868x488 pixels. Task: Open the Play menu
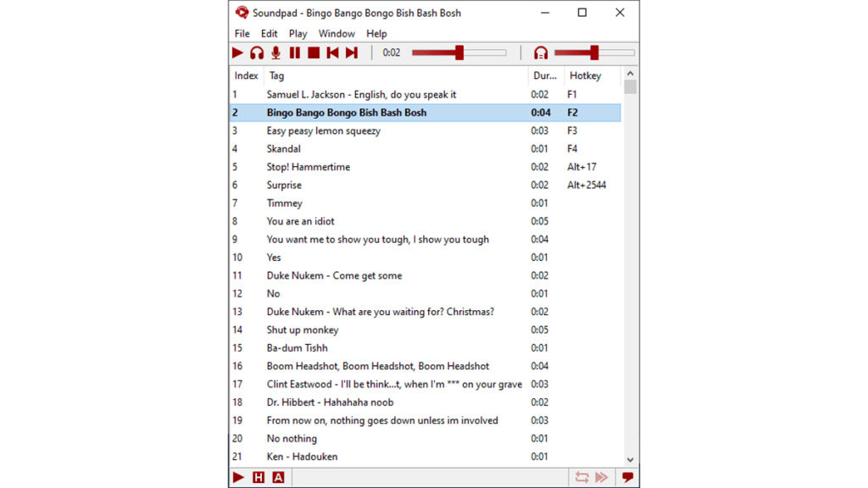298,34
